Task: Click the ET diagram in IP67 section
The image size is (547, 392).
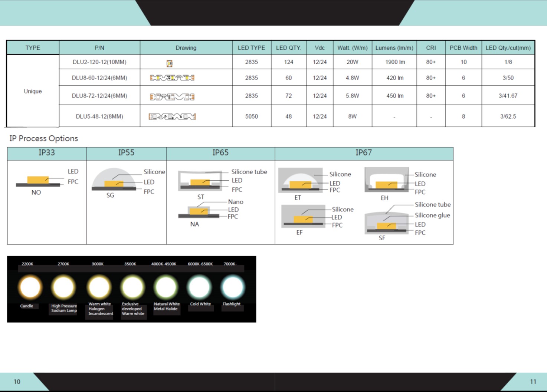Action: pyautogui.click(x=301, y=182)
